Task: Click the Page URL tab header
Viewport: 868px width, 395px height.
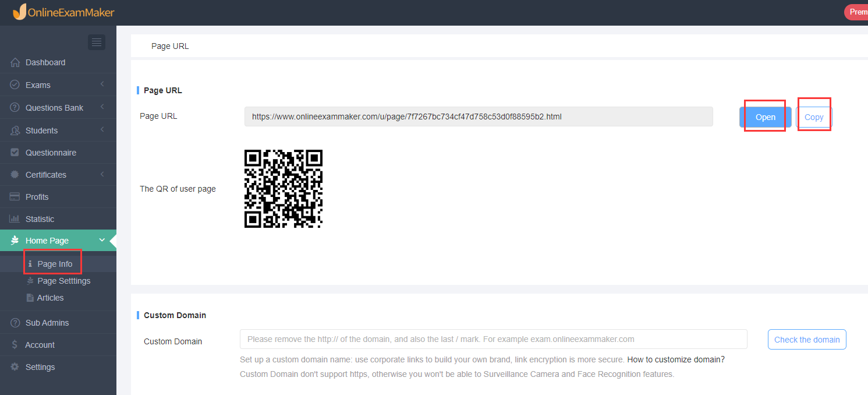Action: (x=170, y=46)
